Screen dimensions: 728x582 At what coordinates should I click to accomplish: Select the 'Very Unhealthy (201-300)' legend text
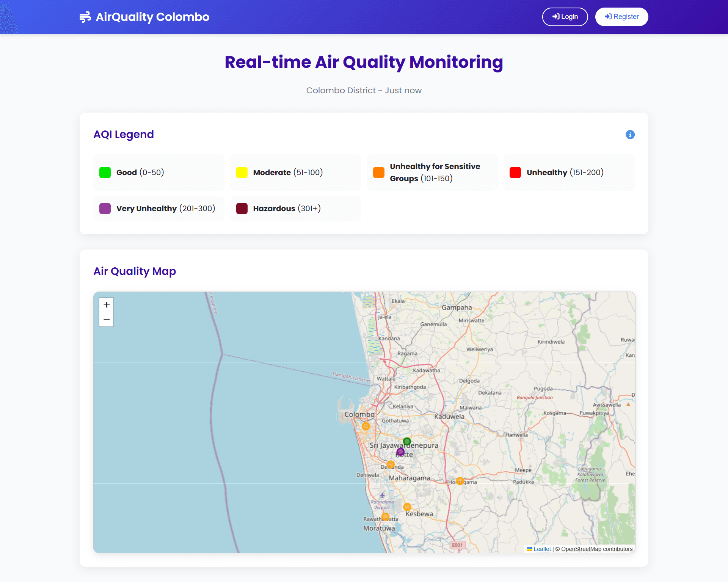(x=166, y=209)
